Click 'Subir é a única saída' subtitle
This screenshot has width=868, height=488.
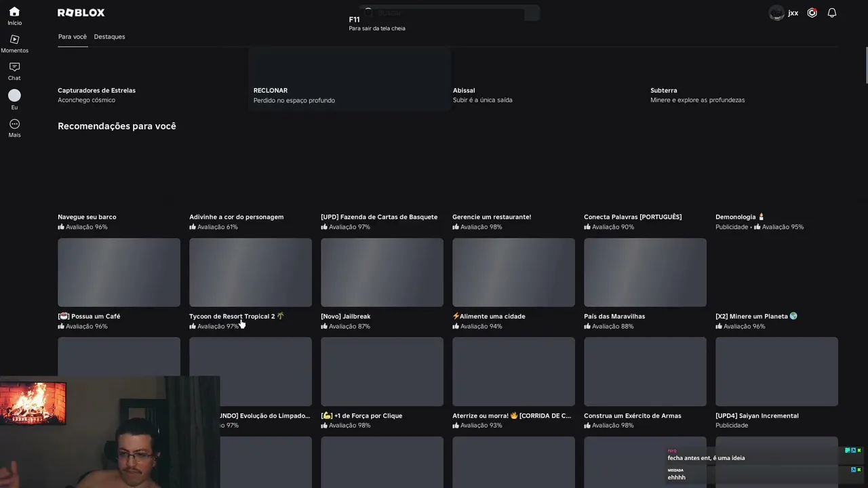tap(483, 100)
